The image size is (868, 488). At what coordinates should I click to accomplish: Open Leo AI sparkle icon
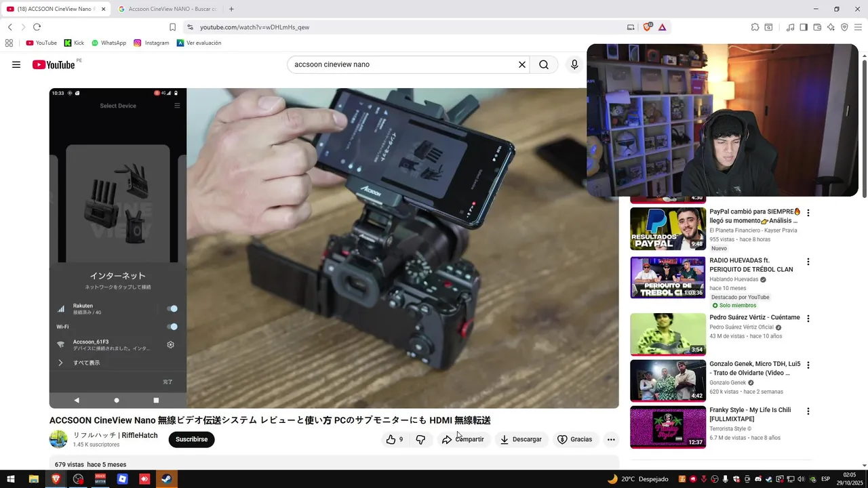tap(831, 27)
